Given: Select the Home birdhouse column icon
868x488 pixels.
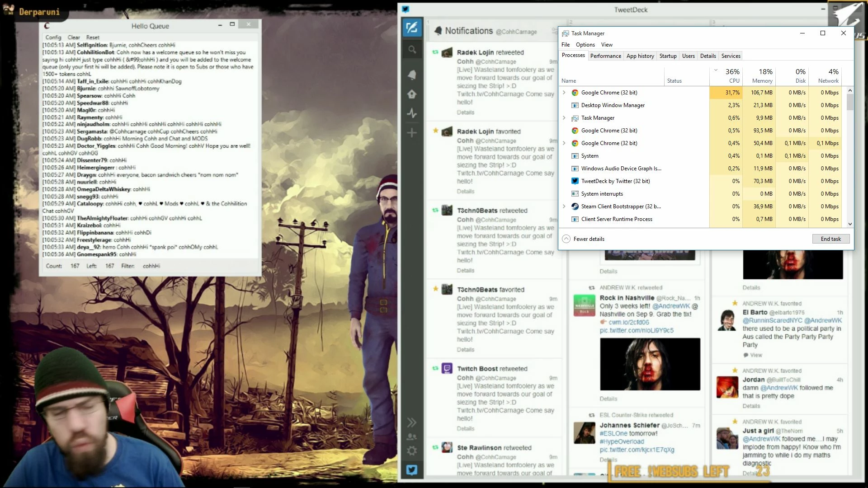Looking at the screenshot, I should [412, 94].
